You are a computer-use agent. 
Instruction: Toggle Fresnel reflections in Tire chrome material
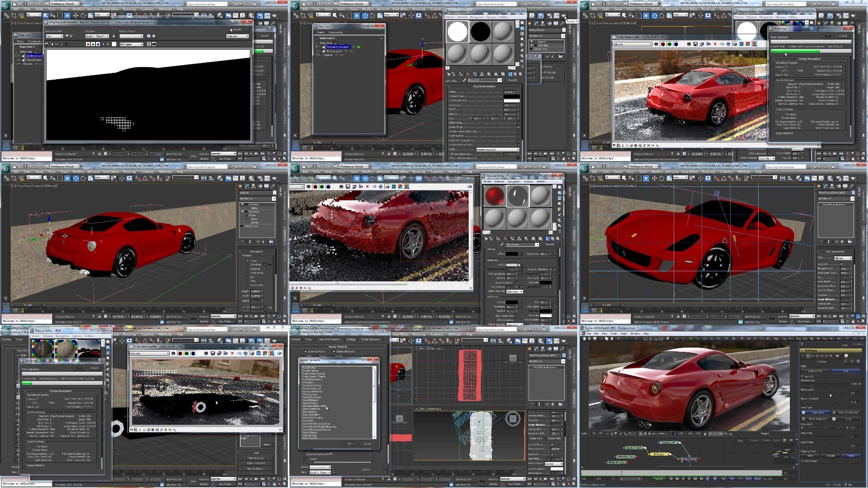tap(550, 269)
